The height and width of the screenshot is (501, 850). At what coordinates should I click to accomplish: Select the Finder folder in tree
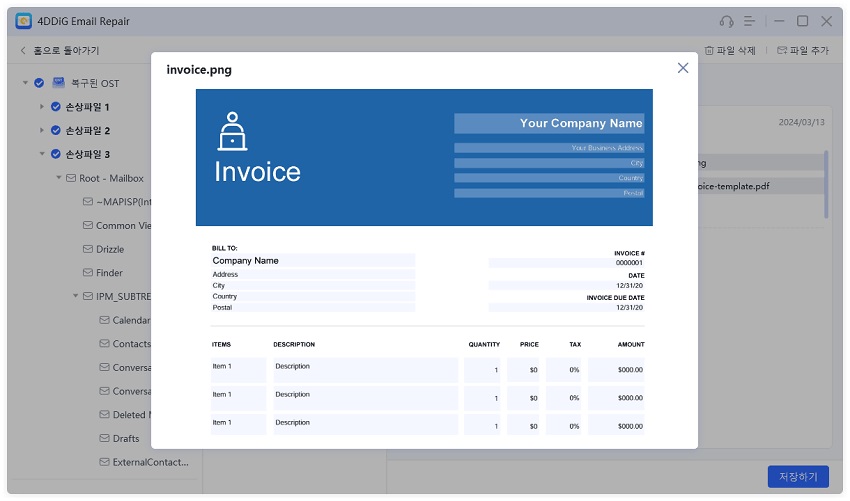coord(109,273)
